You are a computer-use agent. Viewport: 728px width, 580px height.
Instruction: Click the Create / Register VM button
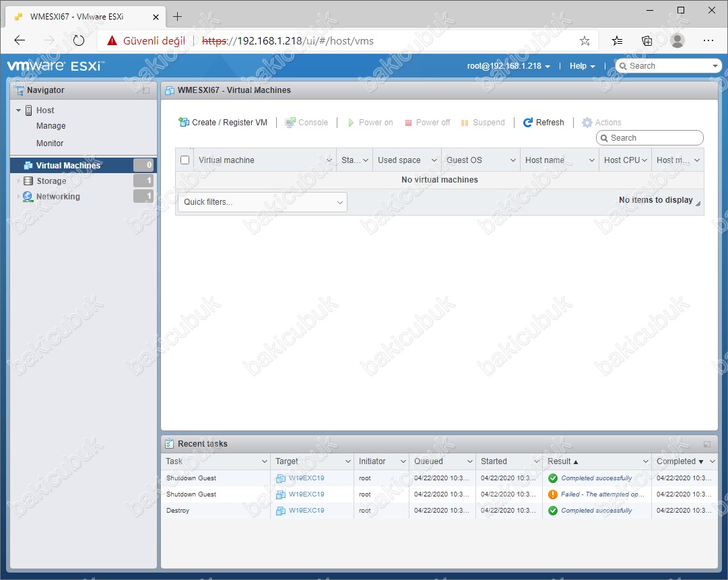tap(223, 123)
